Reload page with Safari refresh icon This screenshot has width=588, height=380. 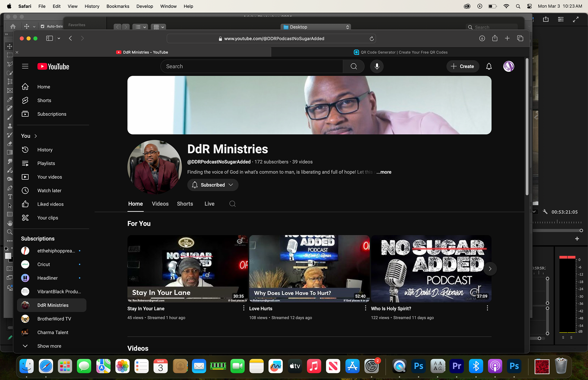click(x=371, y=39)
